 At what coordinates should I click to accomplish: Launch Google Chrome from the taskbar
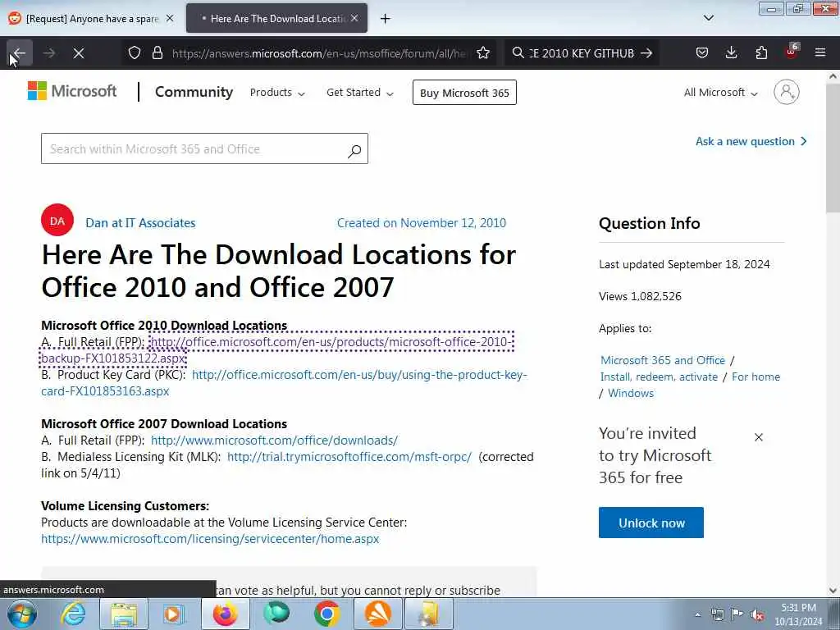(x=326, y=614)
